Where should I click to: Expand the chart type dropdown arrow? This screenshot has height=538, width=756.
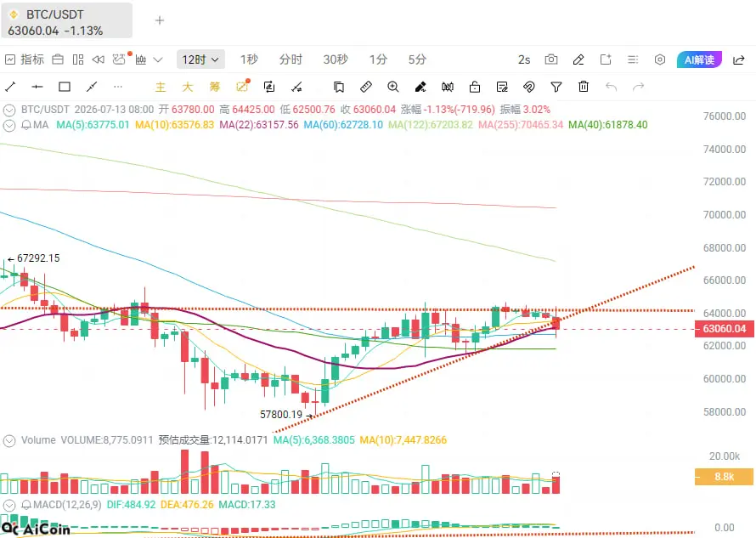pos(158,59)
